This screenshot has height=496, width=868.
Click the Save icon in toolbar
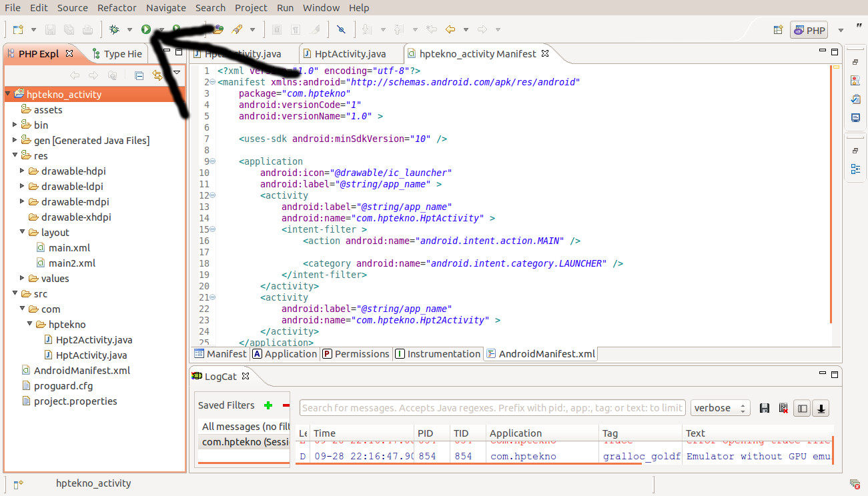tap(50, 29)
